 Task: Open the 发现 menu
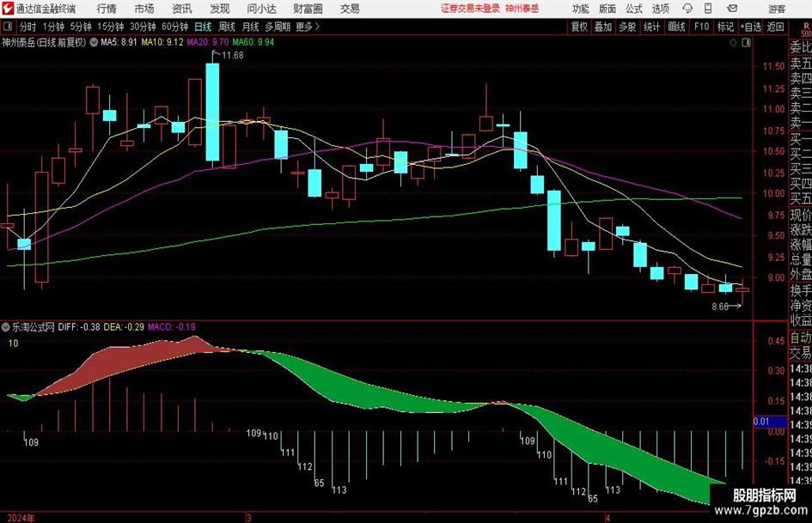tap(220, 9)
